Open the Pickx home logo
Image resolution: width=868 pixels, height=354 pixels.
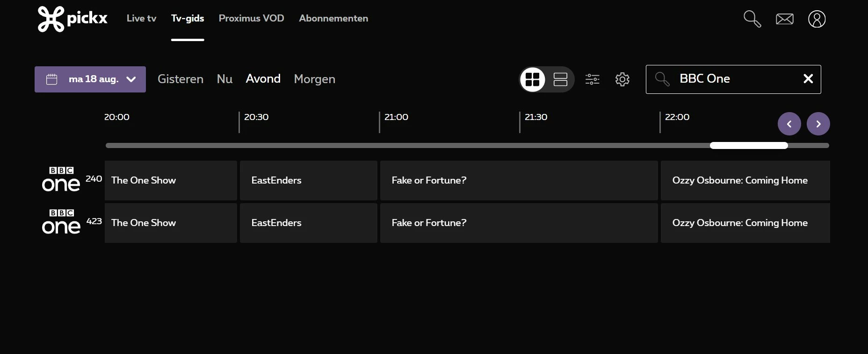(72, 19)
